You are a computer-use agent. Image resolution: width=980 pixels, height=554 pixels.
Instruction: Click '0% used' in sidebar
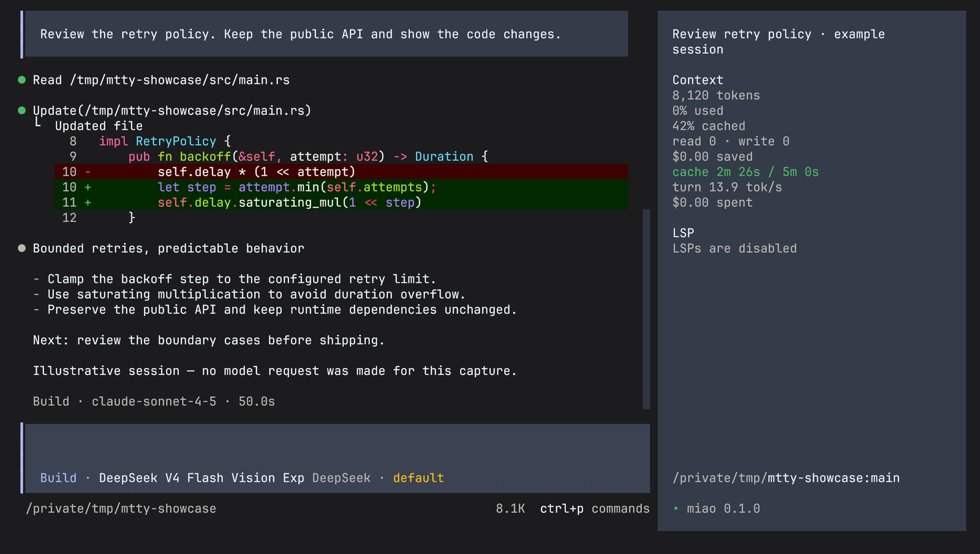click(x=698, y=111)
